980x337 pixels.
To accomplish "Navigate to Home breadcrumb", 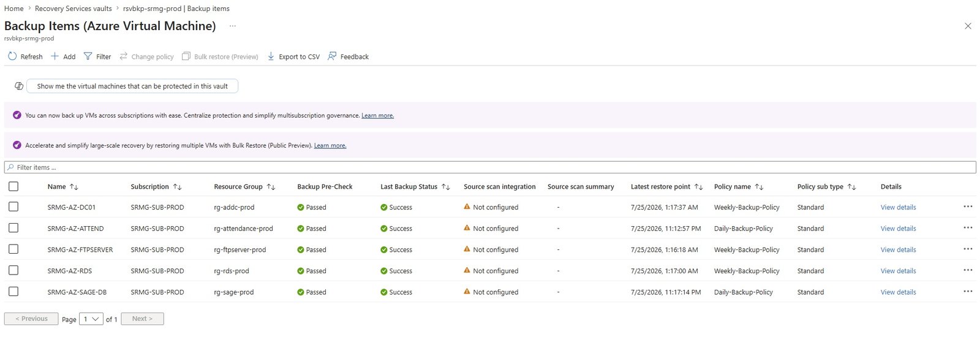I will 13,9.
